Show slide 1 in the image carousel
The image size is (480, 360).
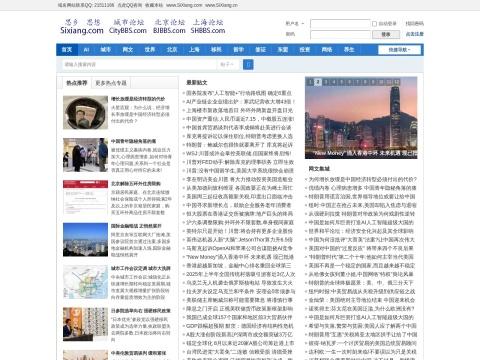pos(310,82)
